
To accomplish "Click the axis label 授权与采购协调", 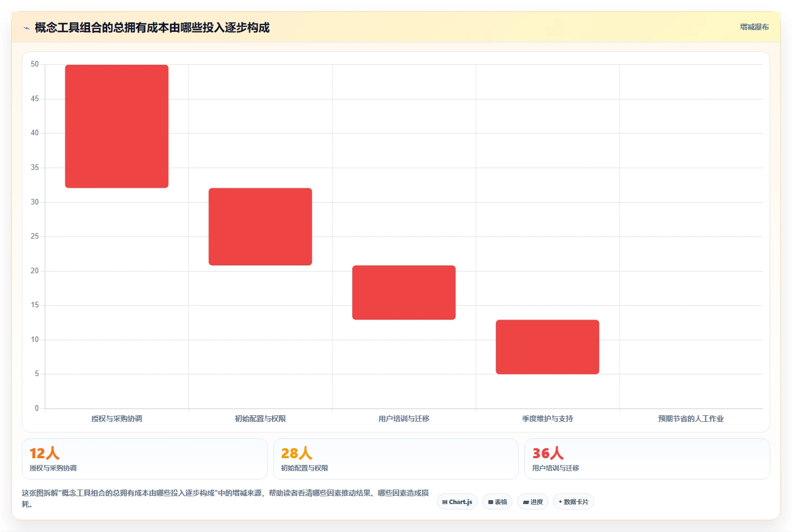I will coord(117,419).
